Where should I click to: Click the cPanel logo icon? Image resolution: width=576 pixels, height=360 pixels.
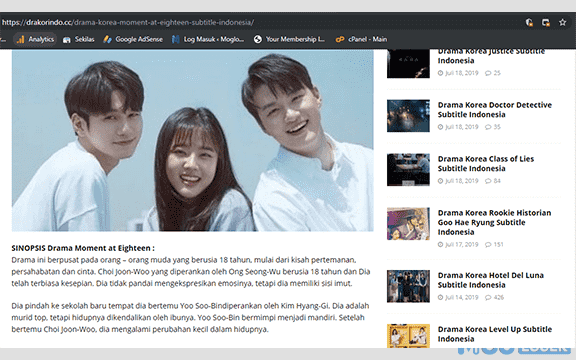click(340, 39)
